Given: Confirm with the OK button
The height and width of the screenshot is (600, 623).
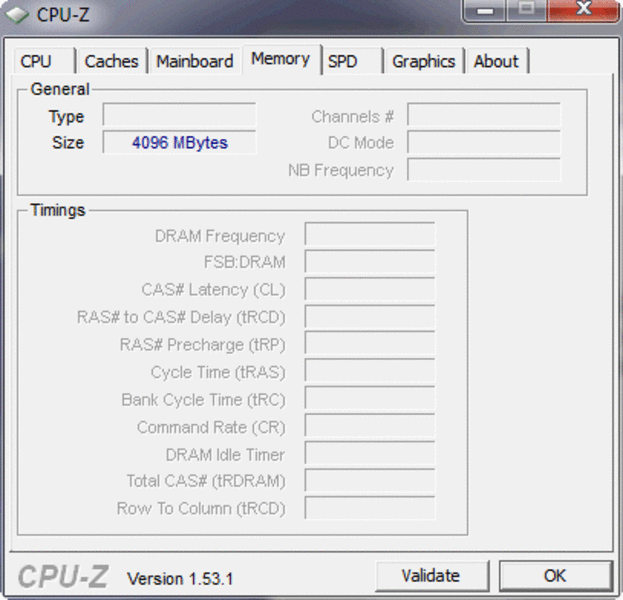Looking at the screenshot, I should click(555, 575).
